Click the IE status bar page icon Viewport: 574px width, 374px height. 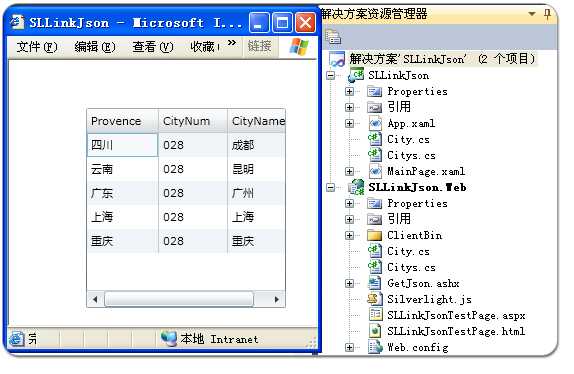(17, 339)
